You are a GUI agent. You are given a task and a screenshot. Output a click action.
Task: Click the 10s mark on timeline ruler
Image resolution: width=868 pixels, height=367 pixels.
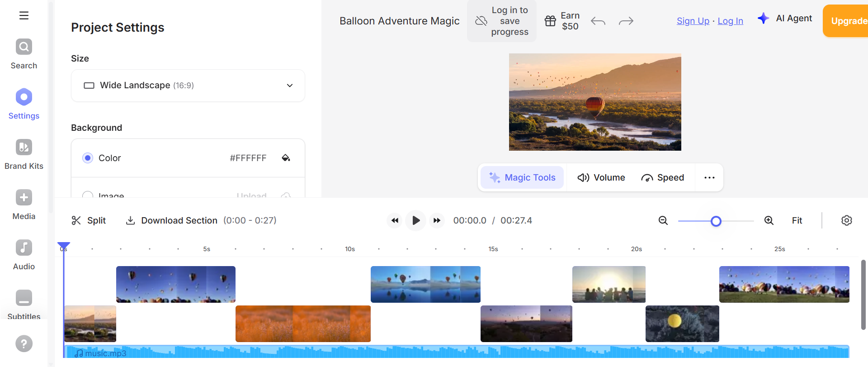pyautogui.click(x=350, y=249)
